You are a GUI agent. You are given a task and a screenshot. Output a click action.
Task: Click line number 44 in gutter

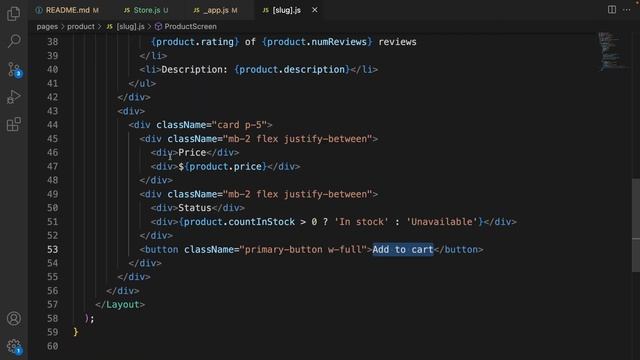53,125
